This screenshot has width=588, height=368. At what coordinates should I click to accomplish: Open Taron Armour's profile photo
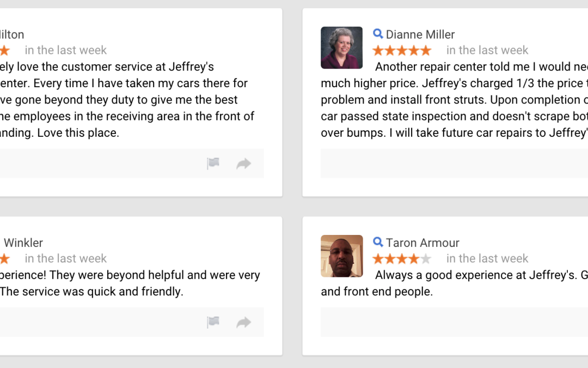tap(341, 256)
